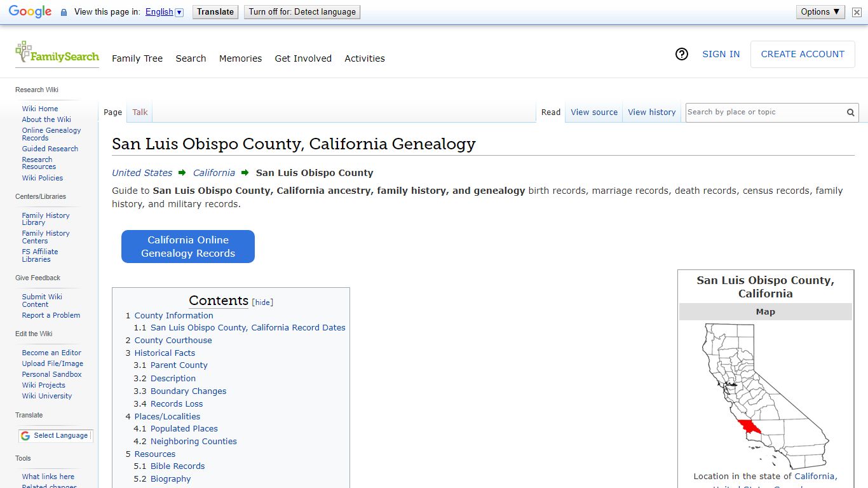Image resolution: width=868 pixels, height=488 pixels.
Task: Switch to the Talk tab
Action: 140,112
